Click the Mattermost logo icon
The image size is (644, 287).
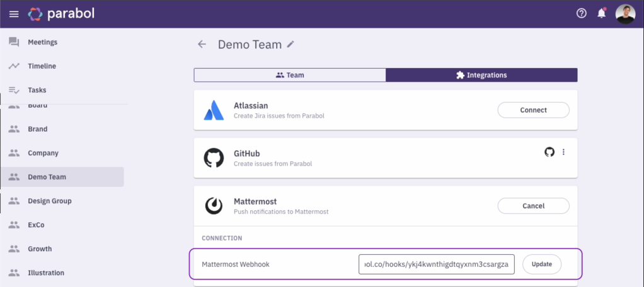point(214,206)
